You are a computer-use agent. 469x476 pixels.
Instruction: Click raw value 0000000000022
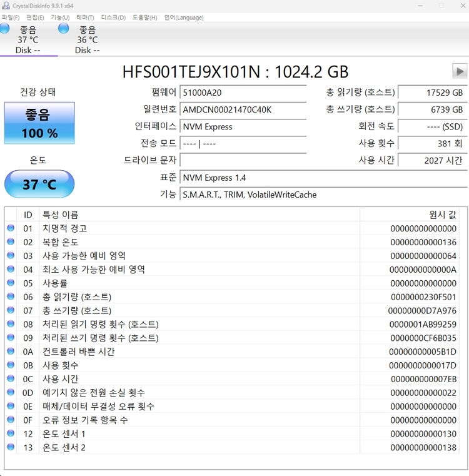tap(423, 393)
